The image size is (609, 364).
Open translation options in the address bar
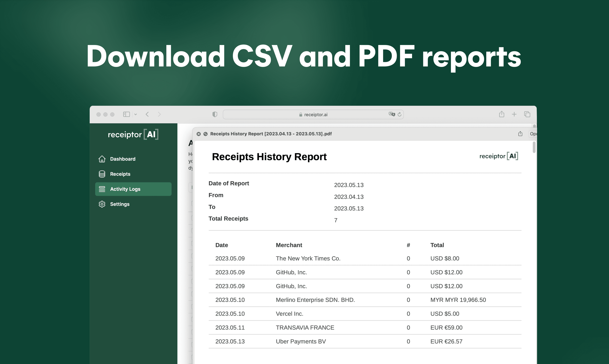coord(392,114)
